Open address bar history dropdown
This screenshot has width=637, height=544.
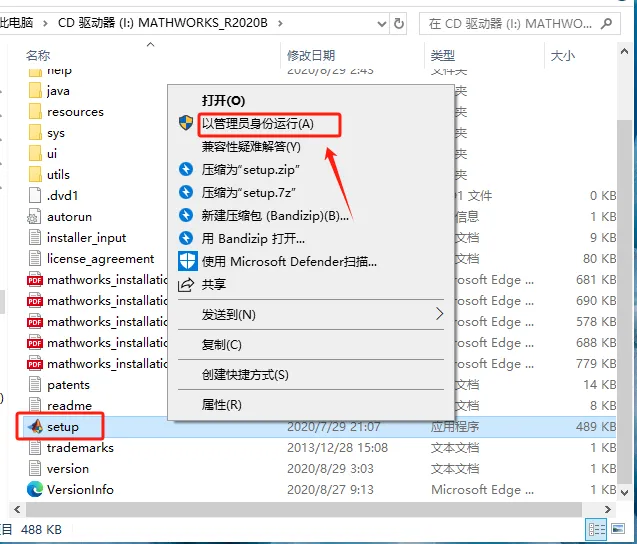[381, 24]
